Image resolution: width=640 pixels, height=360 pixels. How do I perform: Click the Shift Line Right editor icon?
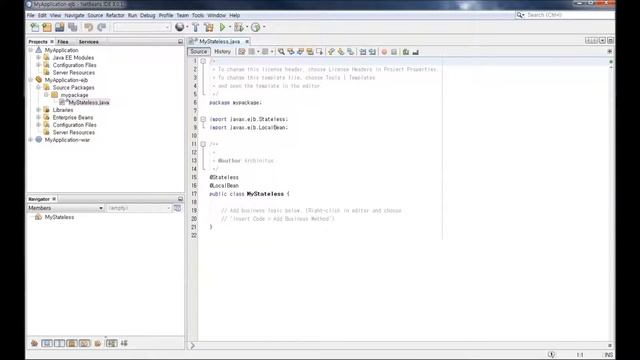pos(372,52)
